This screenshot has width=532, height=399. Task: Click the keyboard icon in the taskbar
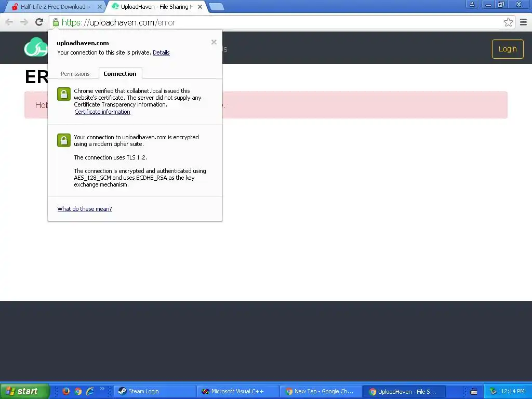[x=474, y=392]
